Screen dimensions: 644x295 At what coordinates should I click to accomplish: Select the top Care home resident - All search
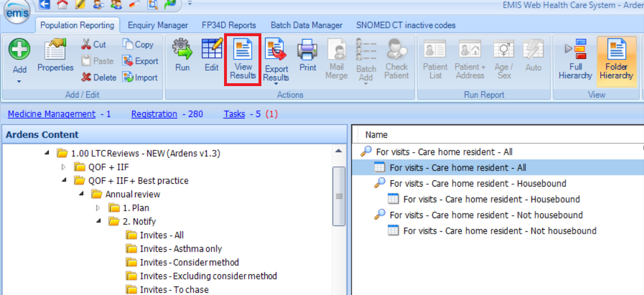437,152
